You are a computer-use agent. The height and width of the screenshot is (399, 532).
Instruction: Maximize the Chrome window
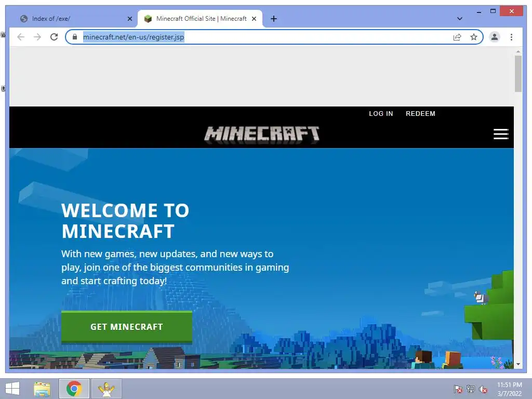tap(493, 11)
